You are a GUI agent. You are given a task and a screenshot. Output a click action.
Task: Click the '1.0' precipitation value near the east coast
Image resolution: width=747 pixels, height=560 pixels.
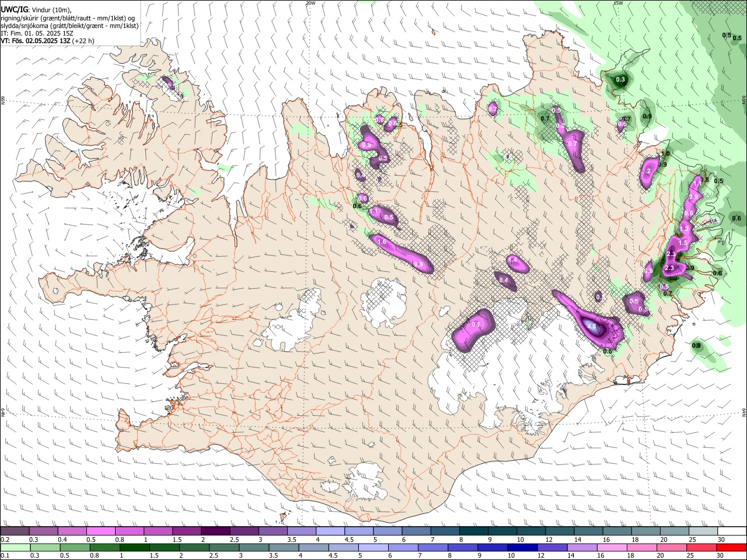pos(665,153)
